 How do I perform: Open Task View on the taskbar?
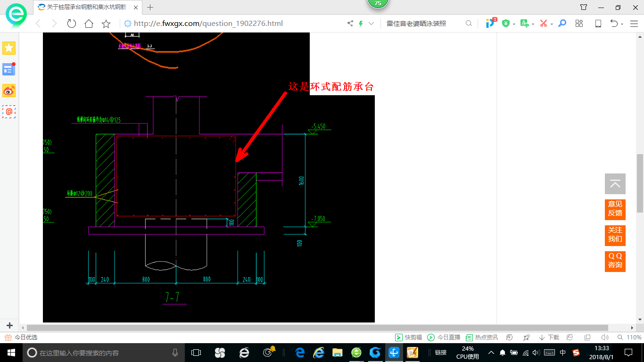pyautogui.click(x=196, y=353)
